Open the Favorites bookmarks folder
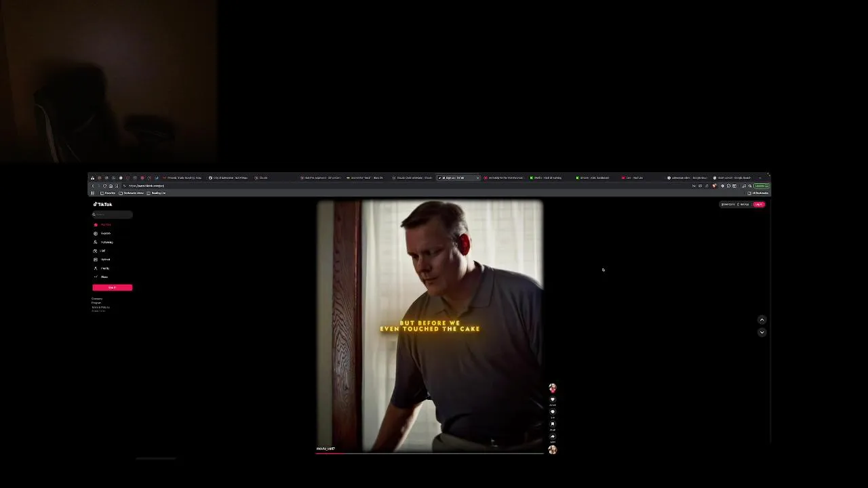Viewport: 868px width, 488px height. (x=108, y=193)
